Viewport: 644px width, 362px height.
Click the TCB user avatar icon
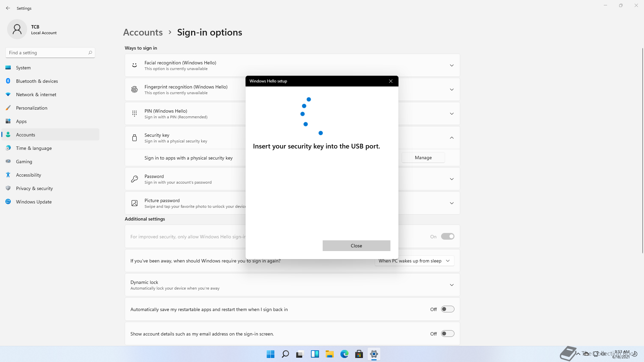17,29
